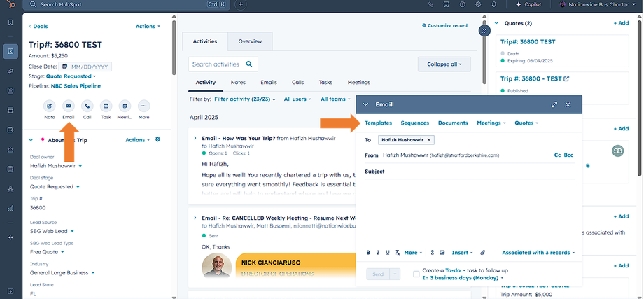Click the Bold formatting icon in the email editor
Screen dimensions: 644x299
(368, 253)
